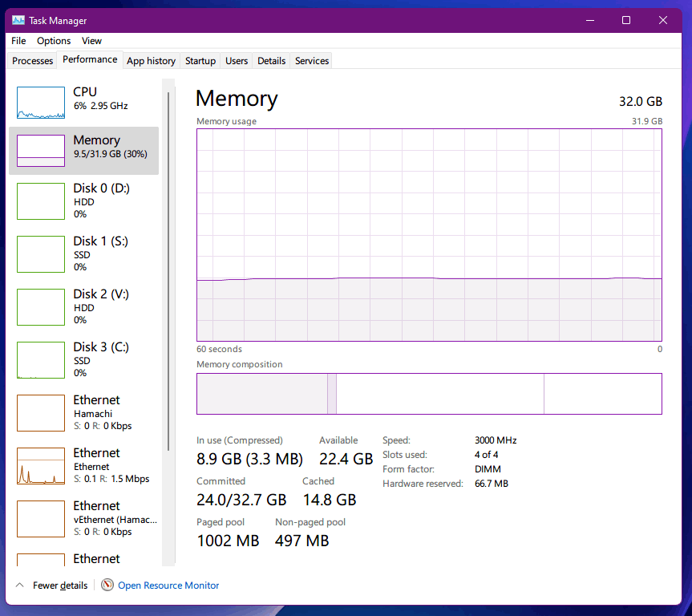Open the File menu
692x616 pixels.
[x=18, y=41]
